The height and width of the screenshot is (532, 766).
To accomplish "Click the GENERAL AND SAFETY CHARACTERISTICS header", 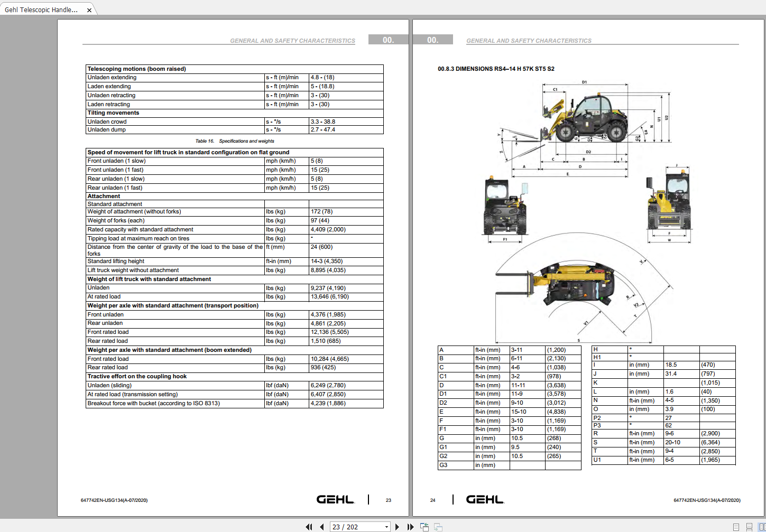I will [x=292, y=40].
